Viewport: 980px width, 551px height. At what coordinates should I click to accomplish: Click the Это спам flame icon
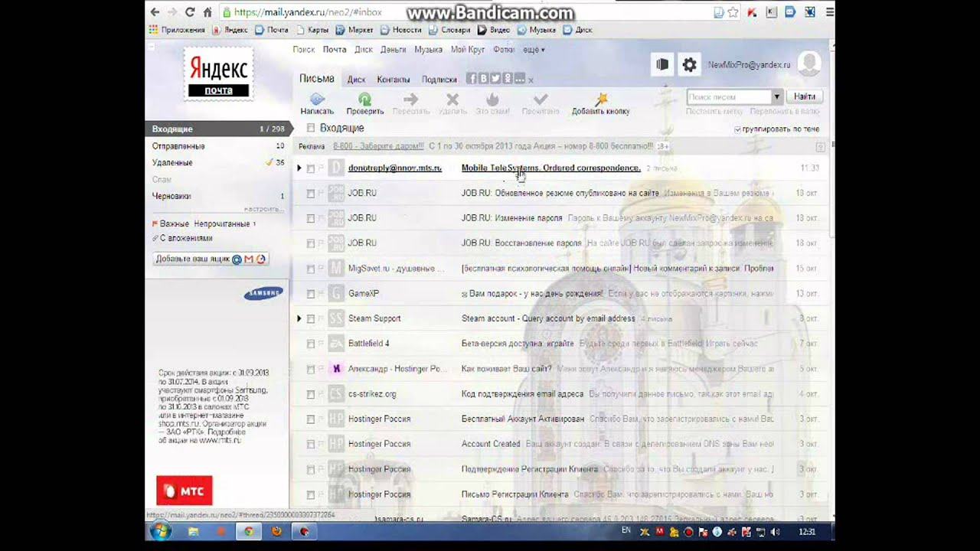coord(492,99)
